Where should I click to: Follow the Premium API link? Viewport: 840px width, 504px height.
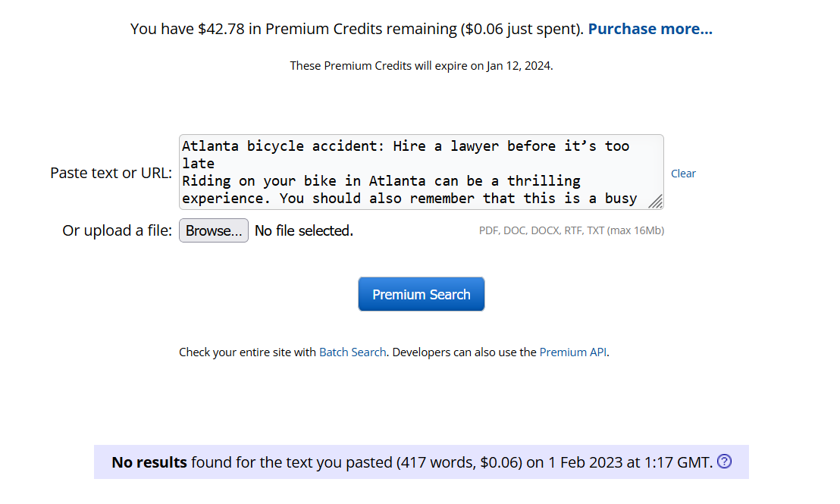(x=573, y=352)
